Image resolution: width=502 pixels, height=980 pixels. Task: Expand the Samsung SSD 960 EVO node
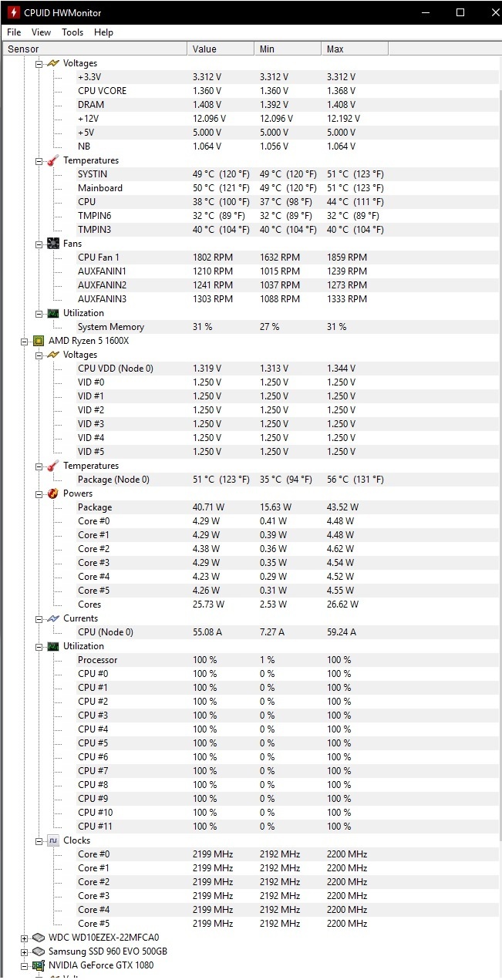[x=24, y=951]
